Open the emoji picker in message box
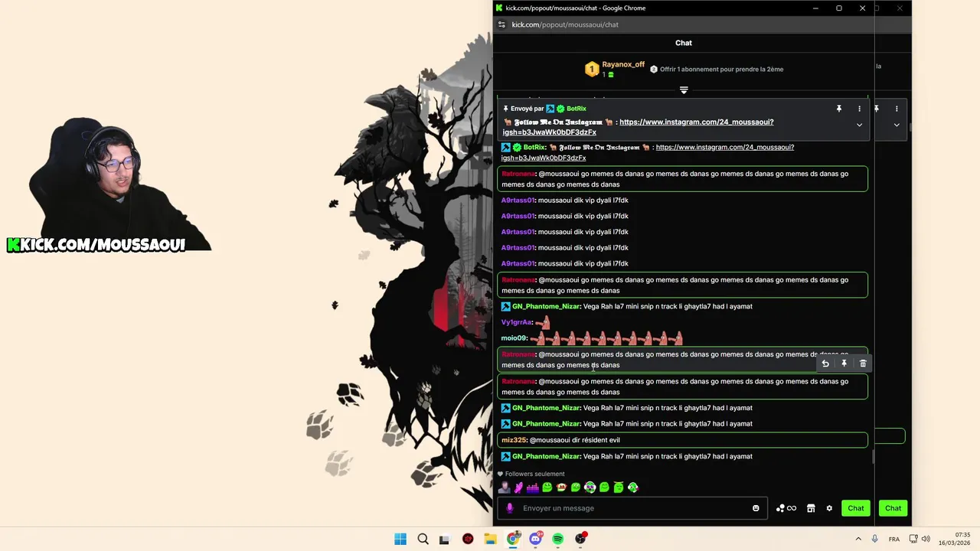This screenshot has height=551, width=980. tap(756, 508)
